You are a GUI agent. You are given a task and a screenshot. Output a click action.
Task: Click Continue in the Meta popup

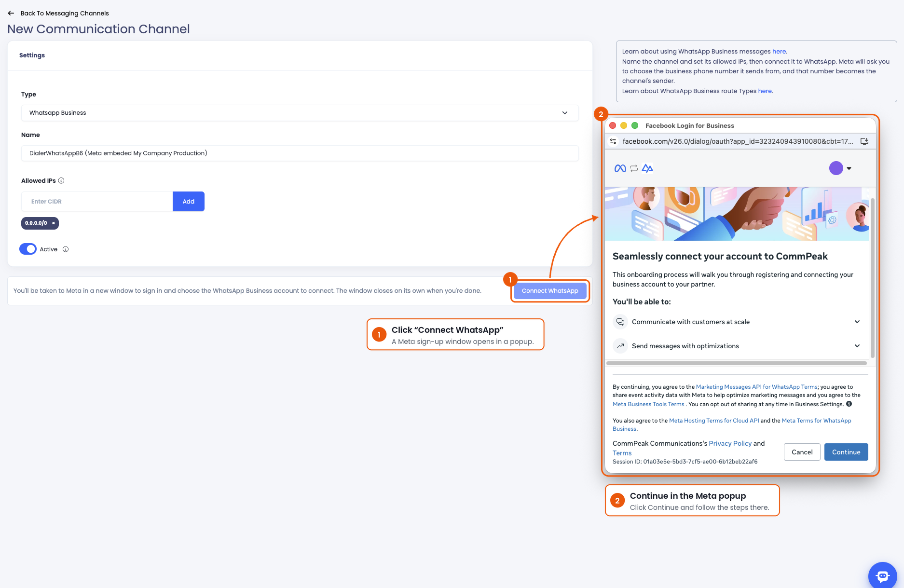pyautogui.click(x=846, y=452)
